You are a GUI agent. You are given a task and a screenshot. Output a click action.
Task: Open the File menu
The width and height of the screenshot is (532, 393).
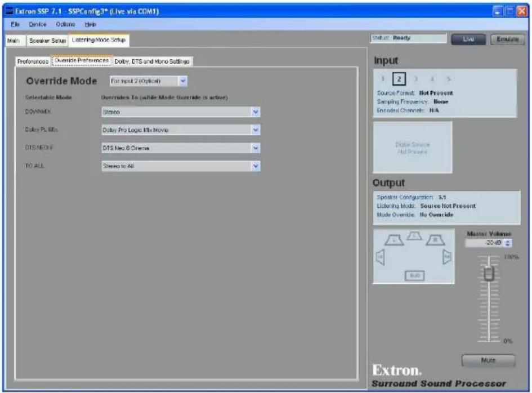coord(15,24)
